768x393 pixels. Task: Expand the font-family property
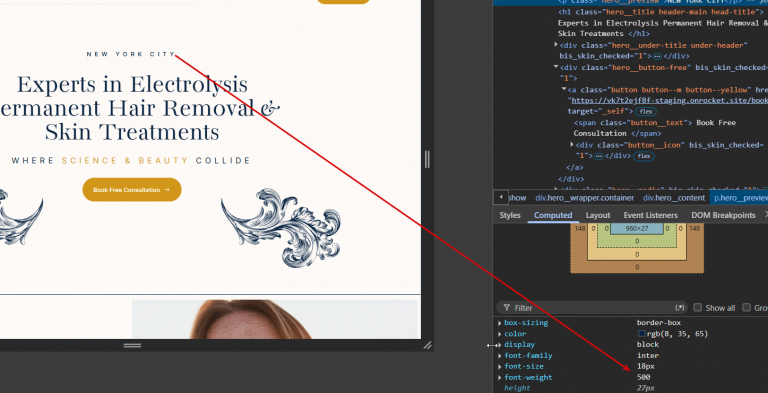(500, 356)
